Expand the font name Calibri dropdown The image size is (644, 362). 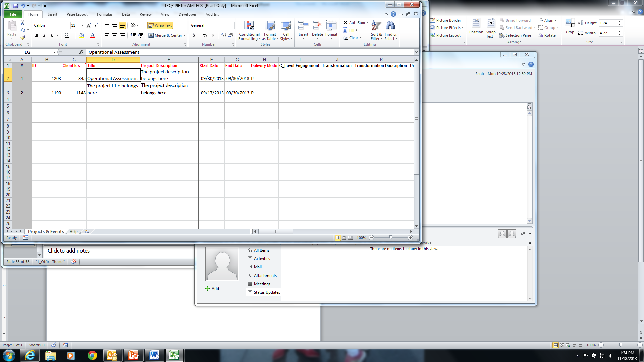(68, 25)
